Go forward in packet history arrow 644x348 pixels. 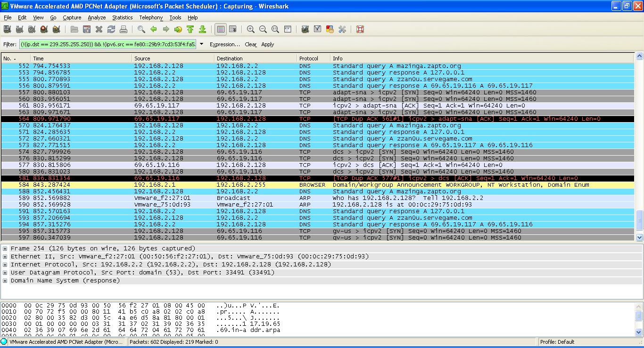(166, 29)
